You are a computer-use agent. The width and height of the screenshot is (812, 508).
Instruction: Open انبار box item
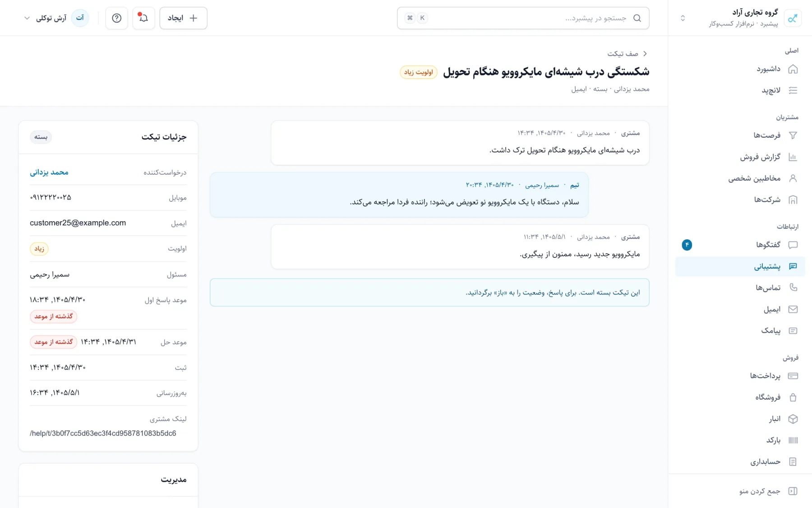pos(740,419)
